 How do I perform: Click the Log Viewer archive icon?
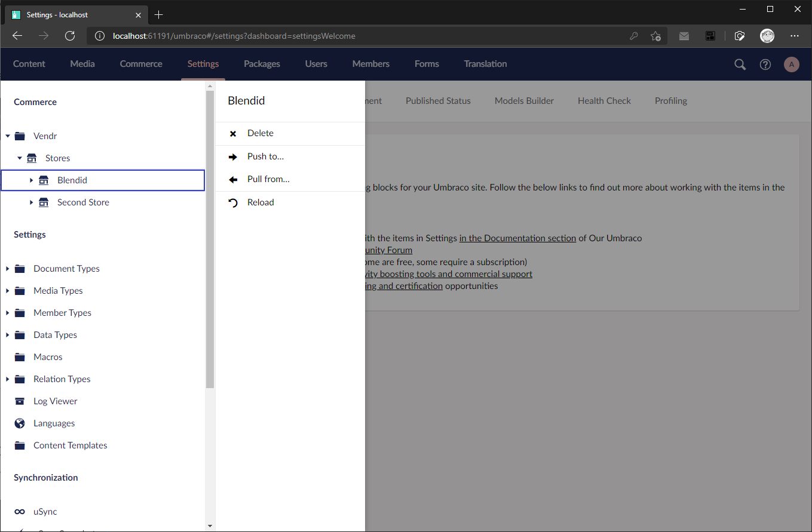[x=20, y=401]
